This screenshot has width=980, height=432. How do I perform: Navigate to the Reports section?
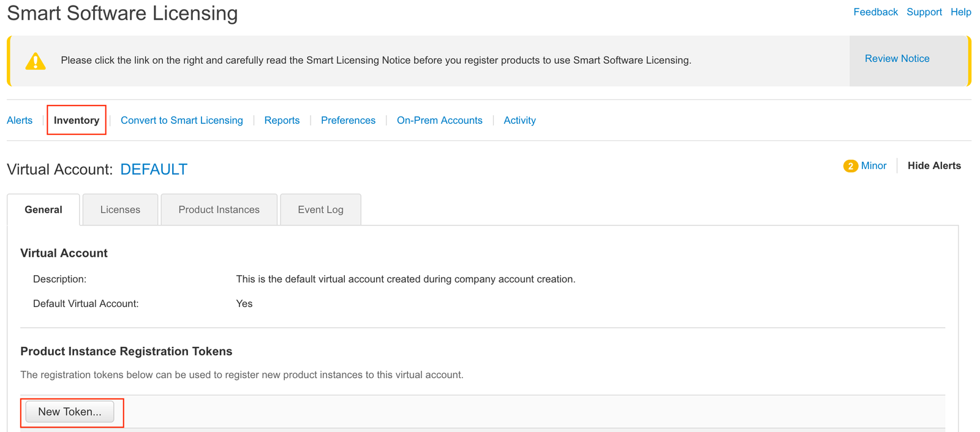[x=282, y=121]
